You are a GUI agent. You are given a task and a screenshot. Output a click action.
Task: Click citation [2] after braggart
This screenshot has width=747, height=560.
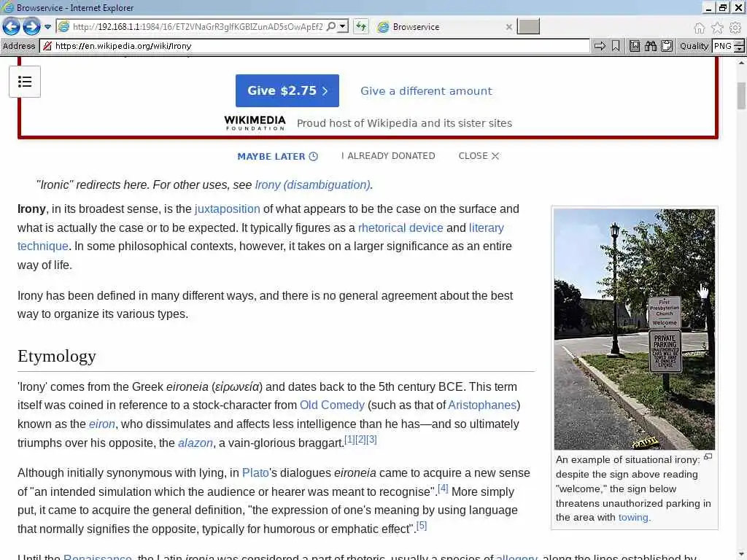pos(360,439)
